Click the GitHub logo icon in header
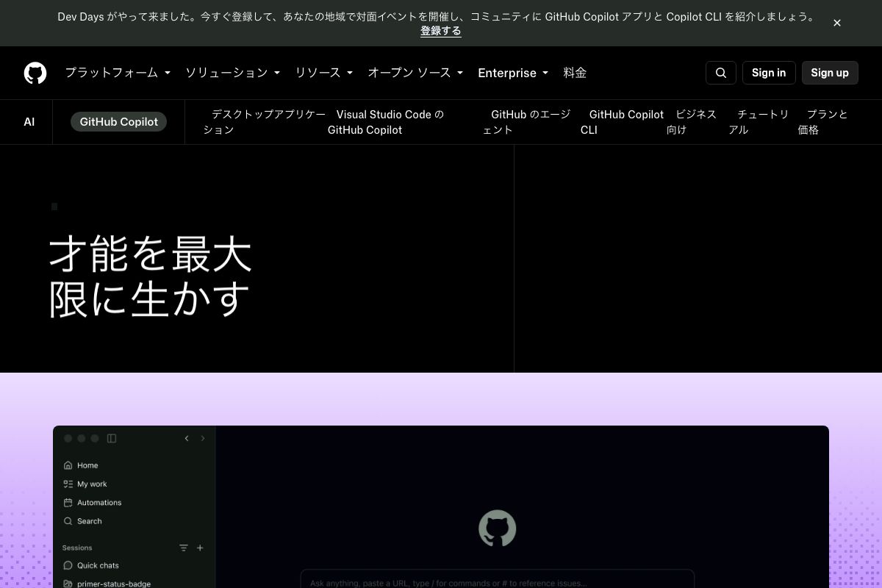Screen dimensions: 882x588 pyautogui.click(x=35, y=73)
